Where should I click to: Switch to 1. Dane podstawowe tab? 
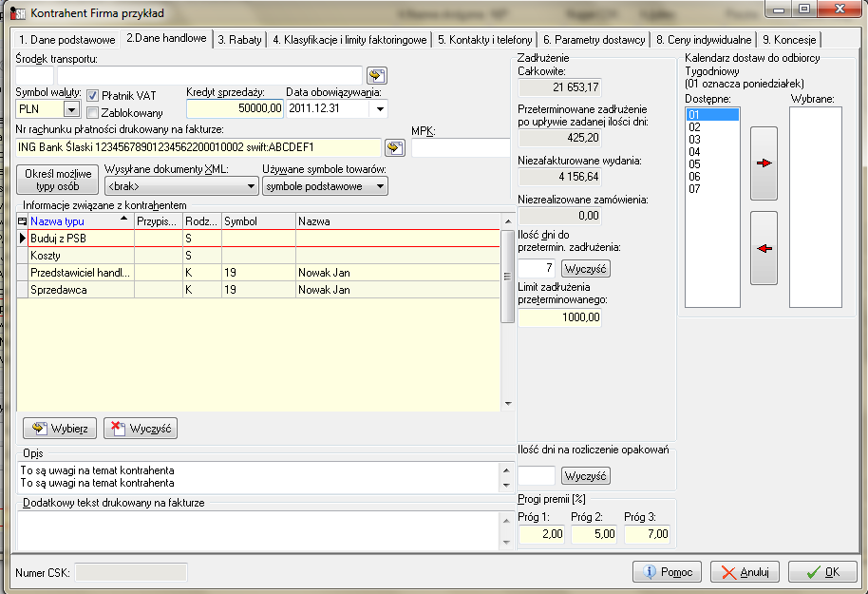pyautogui.click(x=67, y=40)
